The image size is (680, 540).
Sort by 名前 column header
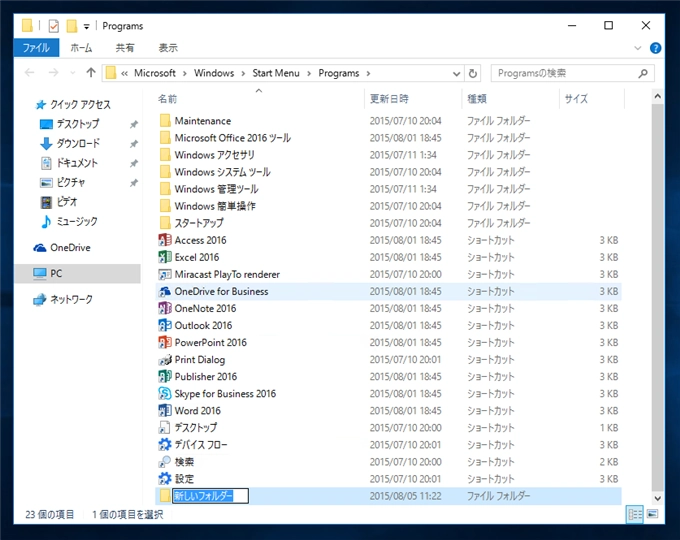(x=259, y=98)
